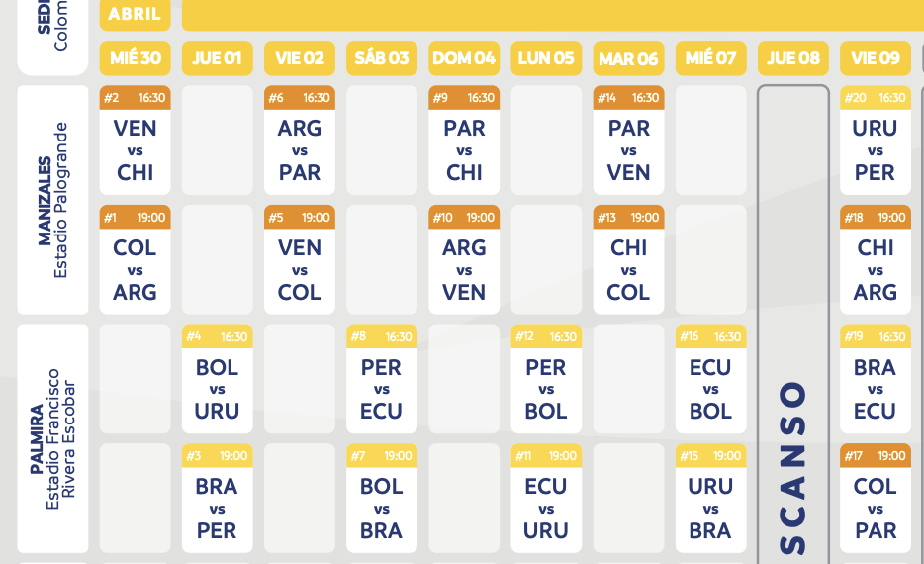Click match #9 PAR vs CHI
The width and height of the screenshot is (924, 564).
tap(464, 141)
